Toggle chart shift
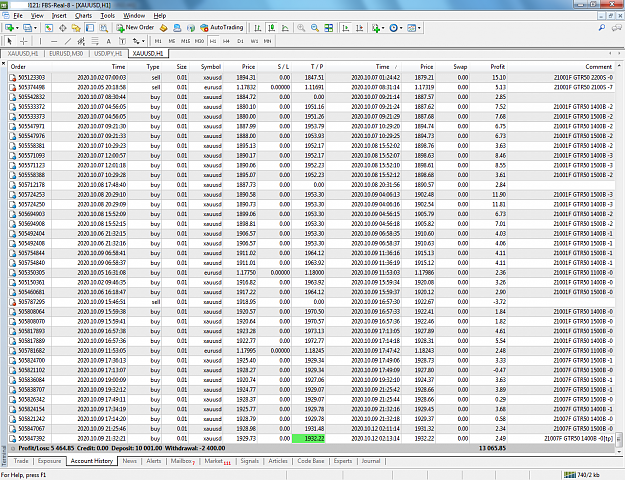Screen dimensions: 625x480 coord(359,28)
